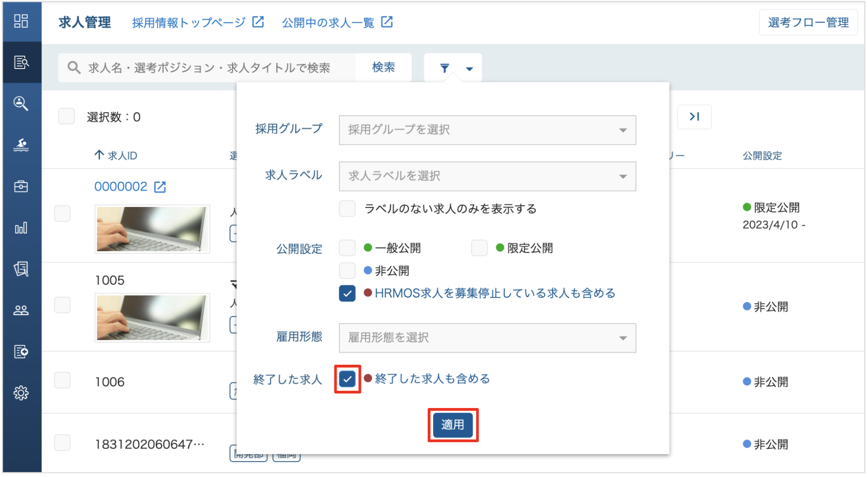Open the members people sidebar icon
Screen dimensions: 868x477
[21, 311]
